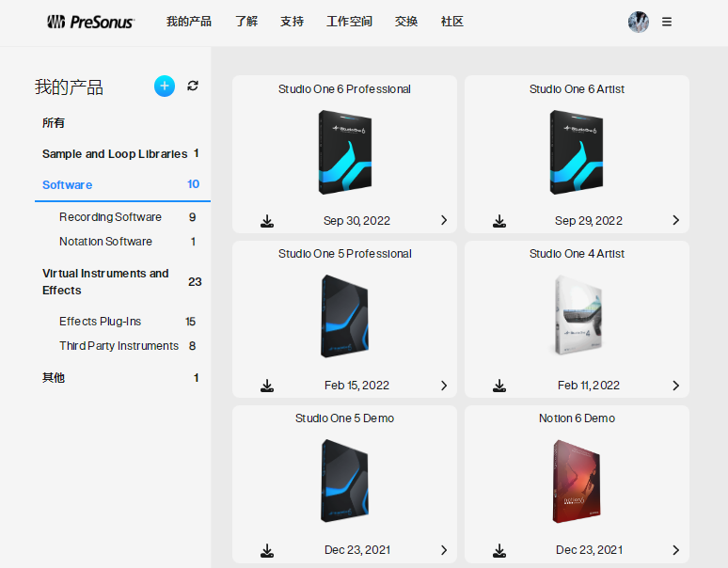Click the Feb 15, 2022 date

click(356, 386)
